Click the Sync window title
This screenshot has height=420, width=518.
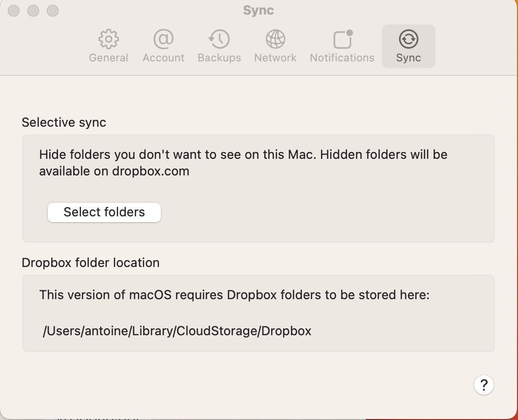click(259, 10)
